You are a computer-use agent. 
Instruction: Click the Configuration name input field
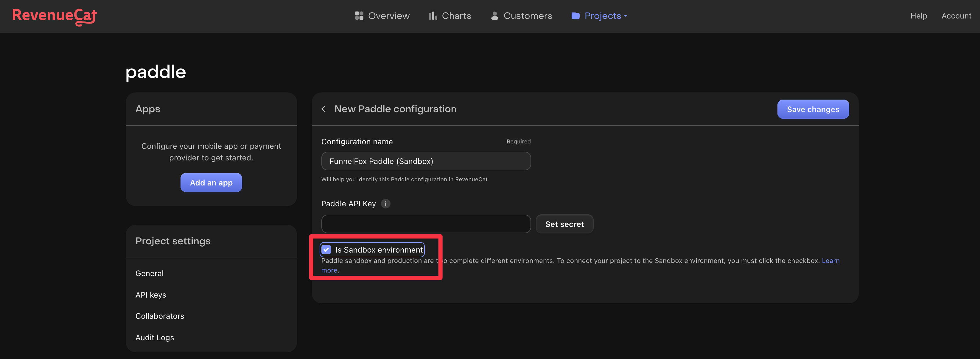(x=426, y=161)
